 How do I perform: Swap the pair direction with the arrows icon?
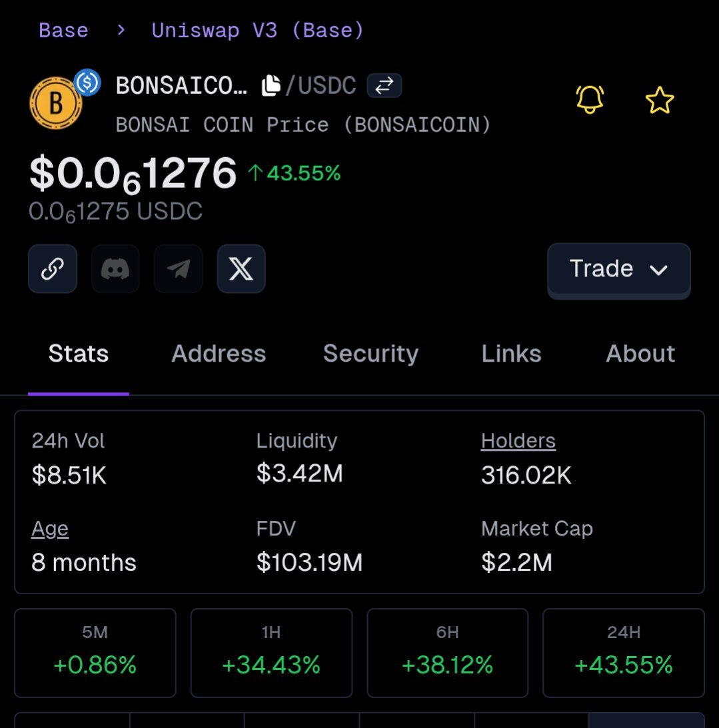pos(384,86)
